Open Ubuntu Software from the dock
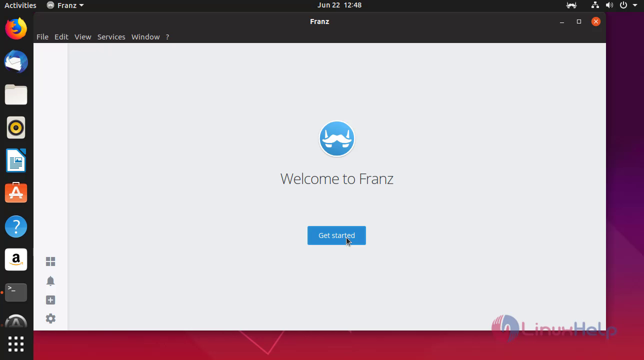This screenshot has height=360, width=644. [x=16, y=193]
